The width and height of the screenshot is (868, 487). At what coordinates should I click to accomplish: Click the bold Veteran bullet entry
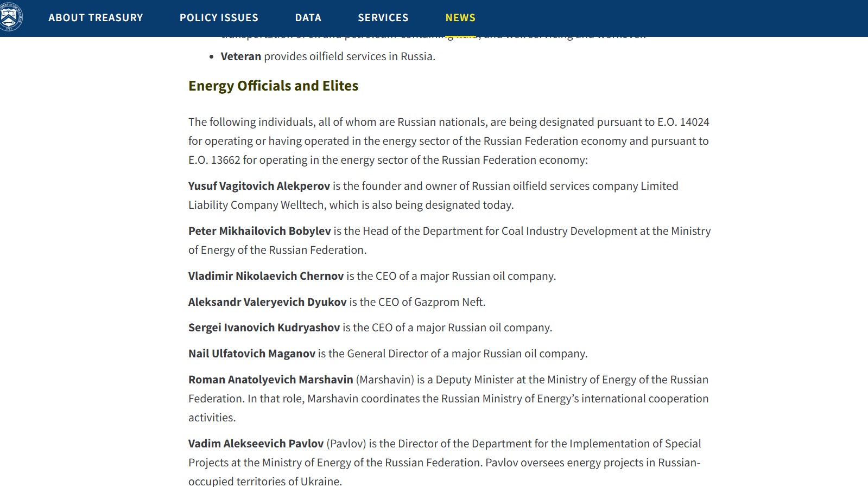(240, 56)
